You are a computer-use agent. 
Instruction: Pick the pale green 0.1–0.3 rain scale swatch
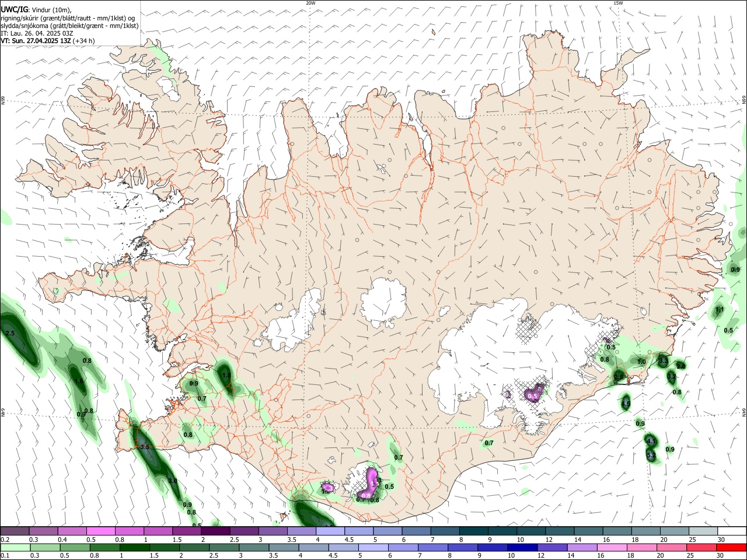[x=15, y=547]
